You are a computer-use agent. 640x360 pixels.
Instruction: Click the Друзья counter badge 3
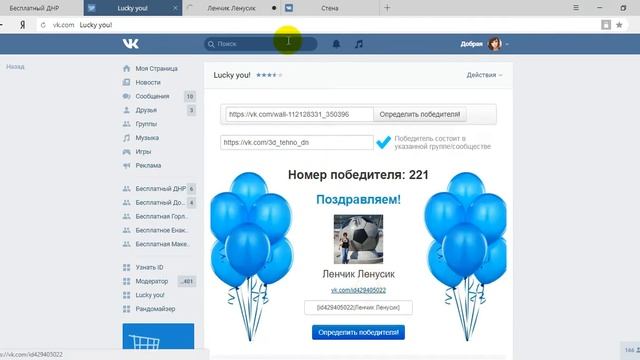[x=191, y=111]
